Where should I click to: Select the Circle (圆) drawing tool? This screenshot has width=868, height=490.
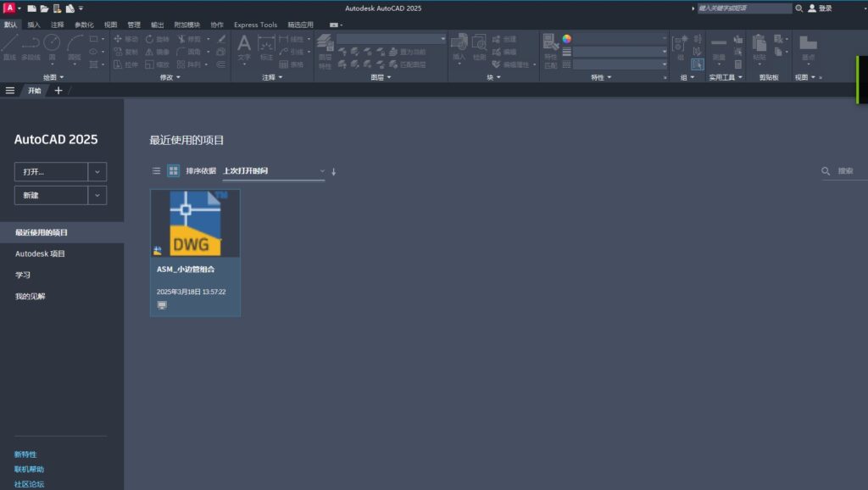click(53, 46)
